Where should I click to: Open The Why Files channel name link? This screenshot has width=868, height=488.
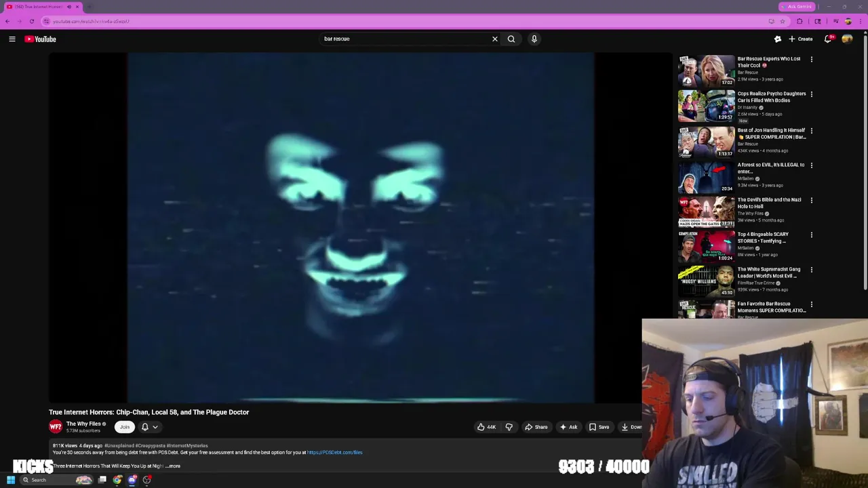tap(83, 424)
